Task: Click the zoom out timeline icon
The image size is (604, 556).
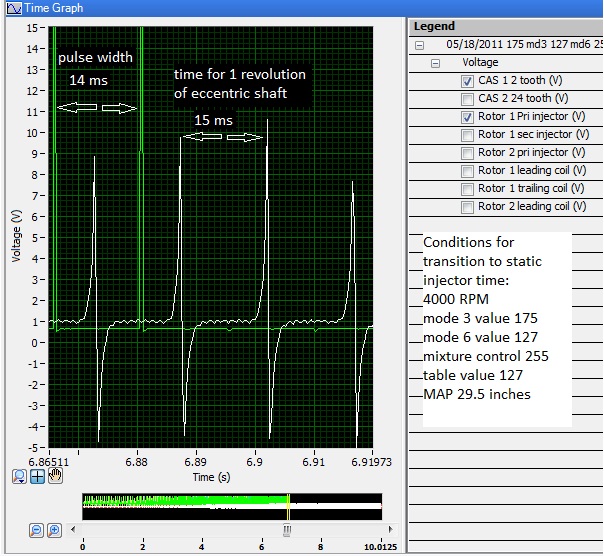Action: pos(36,530)
